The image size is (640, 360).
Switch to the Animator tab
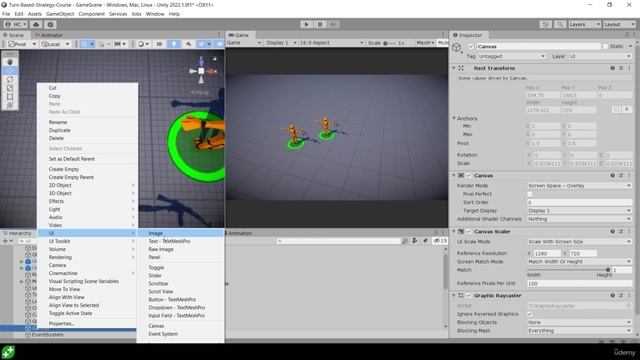click(x=49, y=35)
